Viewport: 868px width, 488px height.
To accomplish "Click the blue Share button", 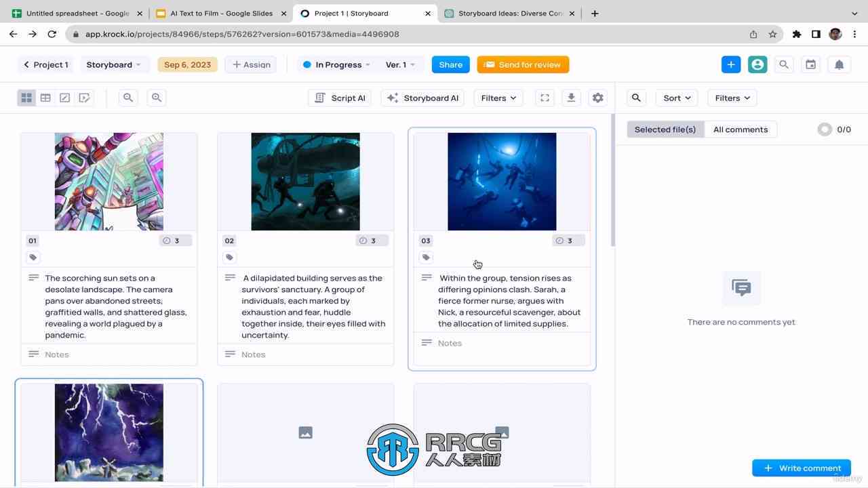I will tap(450, 64).
